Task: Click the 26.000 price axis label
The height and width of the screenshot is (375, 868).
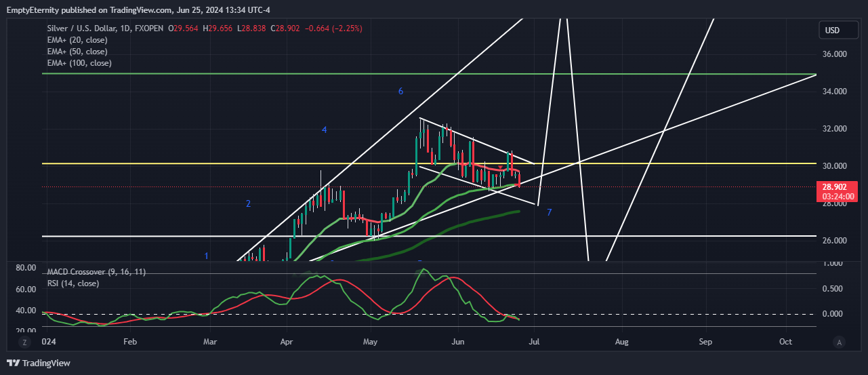Action: click(x=834, y=241)
